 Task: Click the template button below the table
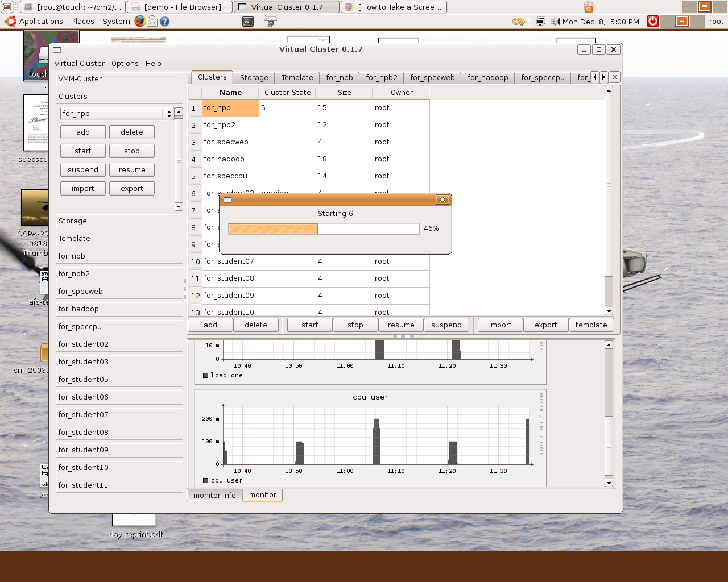(x=591, y=325)
